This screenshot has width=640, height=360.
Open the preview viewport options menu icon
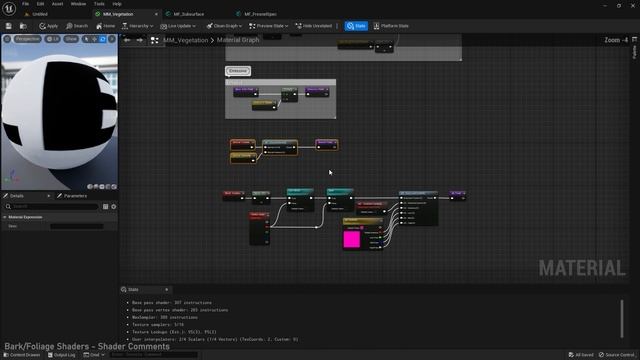click(7, 39)
